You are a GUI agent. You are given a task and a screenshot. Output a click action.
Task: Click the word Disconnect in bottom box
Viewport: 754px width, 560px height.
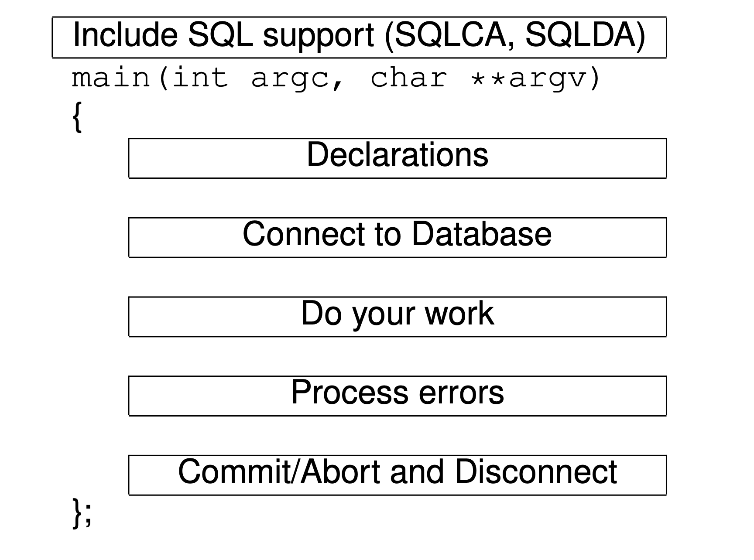[536, 472]
